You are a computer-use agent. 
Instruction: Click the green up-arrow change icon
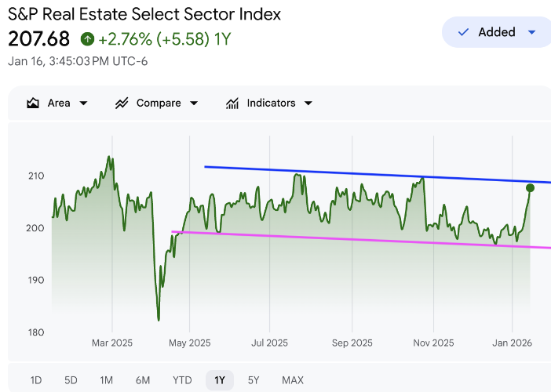coord(87,38)
